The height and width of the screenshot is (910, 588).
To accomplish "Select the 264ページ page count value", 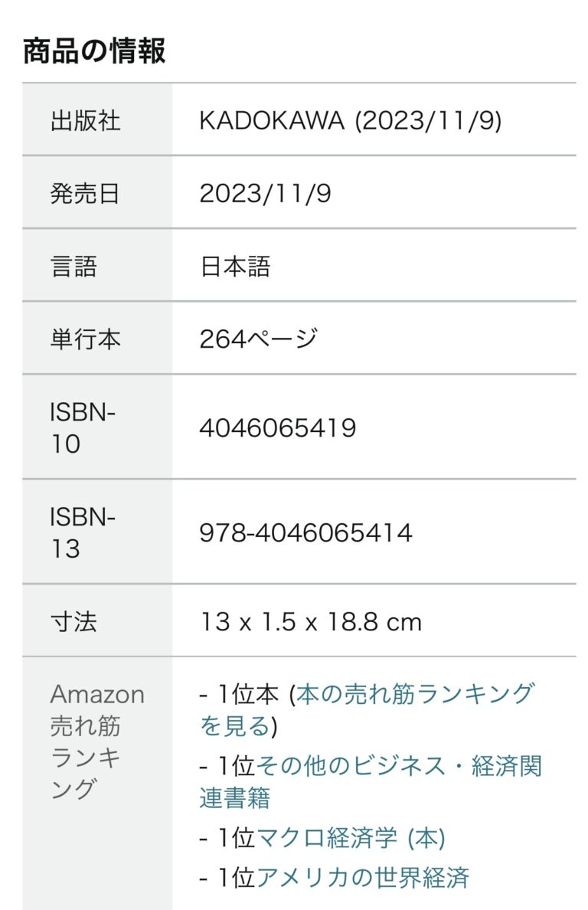I will 258,339.
